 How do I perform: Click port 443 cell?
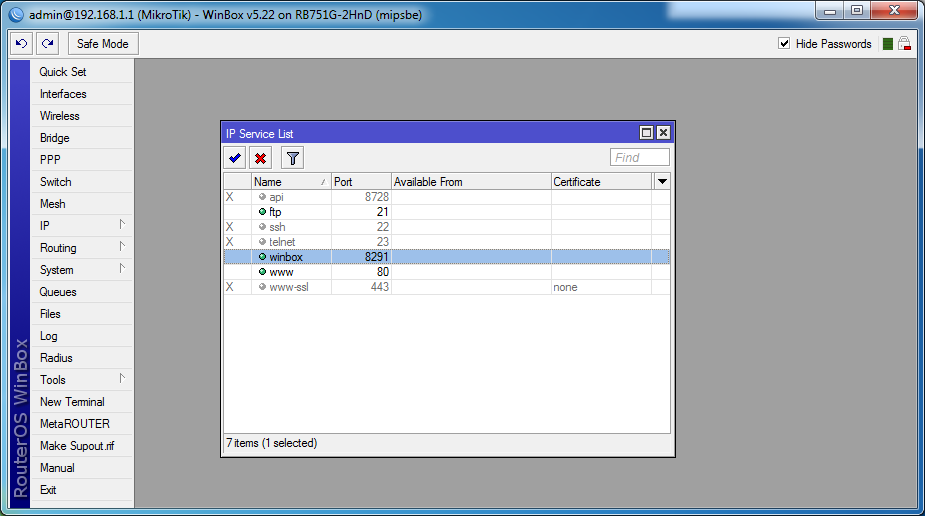coord(361,287)
